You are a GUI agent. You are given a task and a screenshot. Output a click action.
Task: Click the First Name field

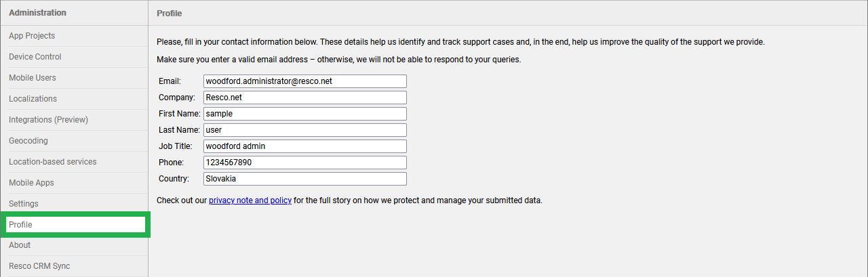click(x=304, y=114)
